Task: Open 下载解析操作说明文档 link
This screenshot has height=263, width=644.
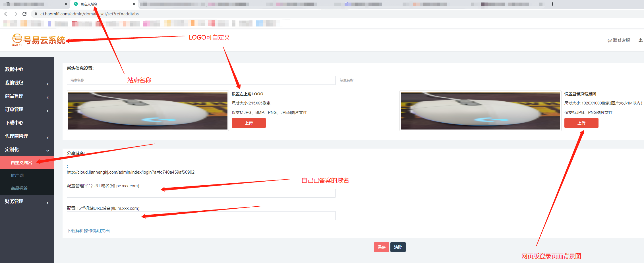Action: pyautogui.click(x=88, y=231)
